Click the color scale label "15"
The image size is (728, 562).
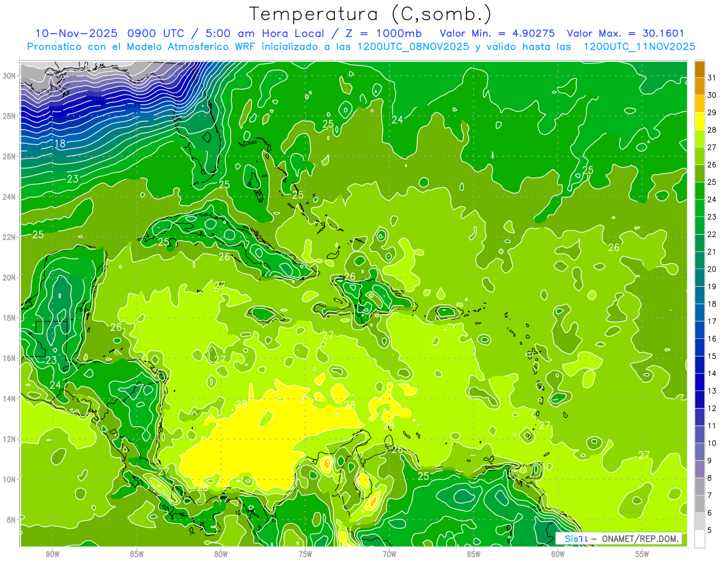tap(712, 356)
